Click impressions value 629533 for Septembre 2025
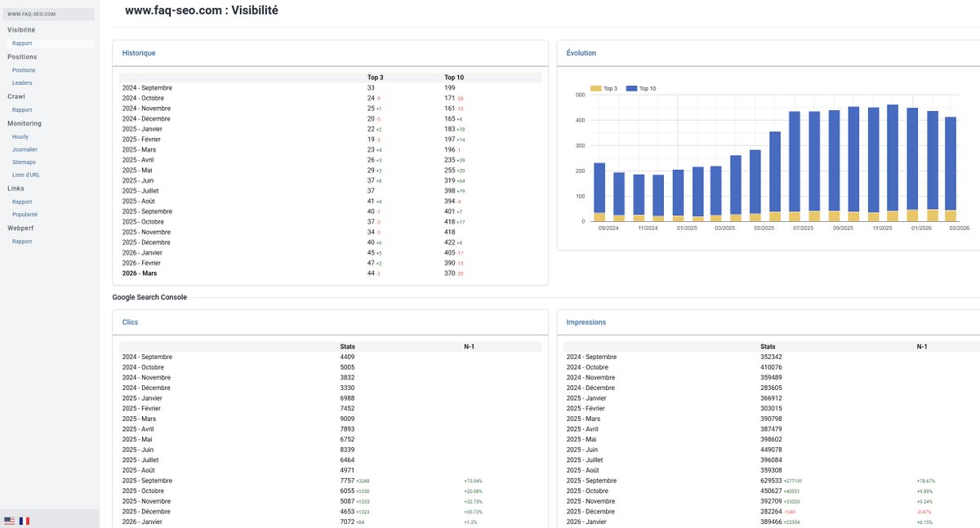Image resolution: width=980 pixels, height=528 pixels. (x=771, y=481)
